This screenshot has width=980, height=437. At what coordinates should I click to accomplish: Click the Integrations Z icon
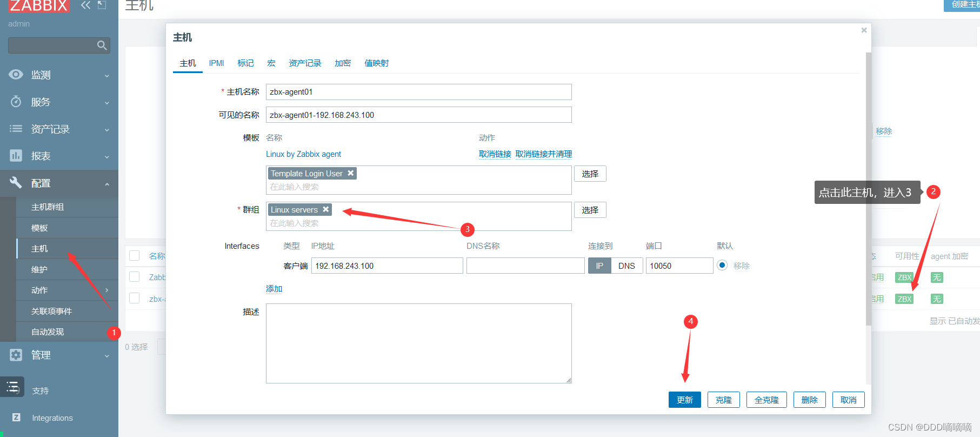pyautogui.click(x=16, y=418)
